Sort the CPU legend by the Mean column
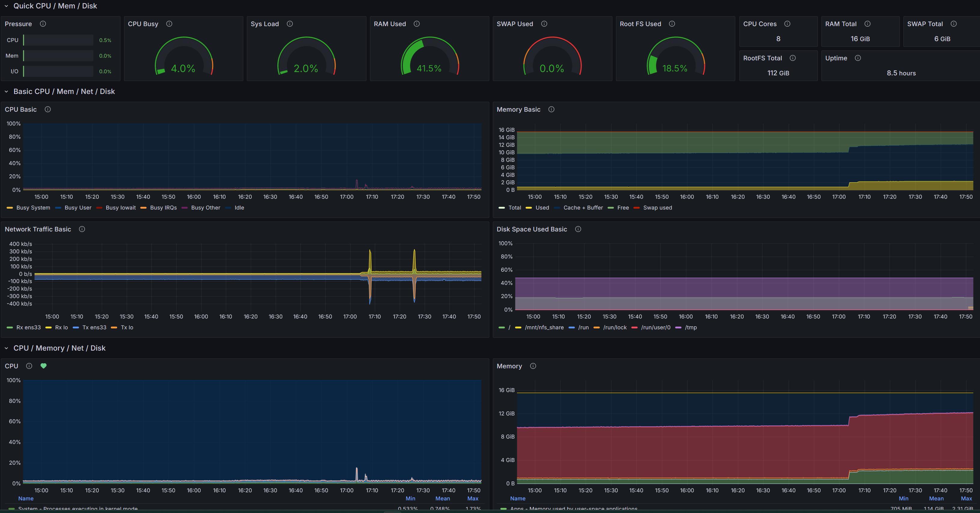The height and width of the screenshot is (513, 980). tap(442, 498)
